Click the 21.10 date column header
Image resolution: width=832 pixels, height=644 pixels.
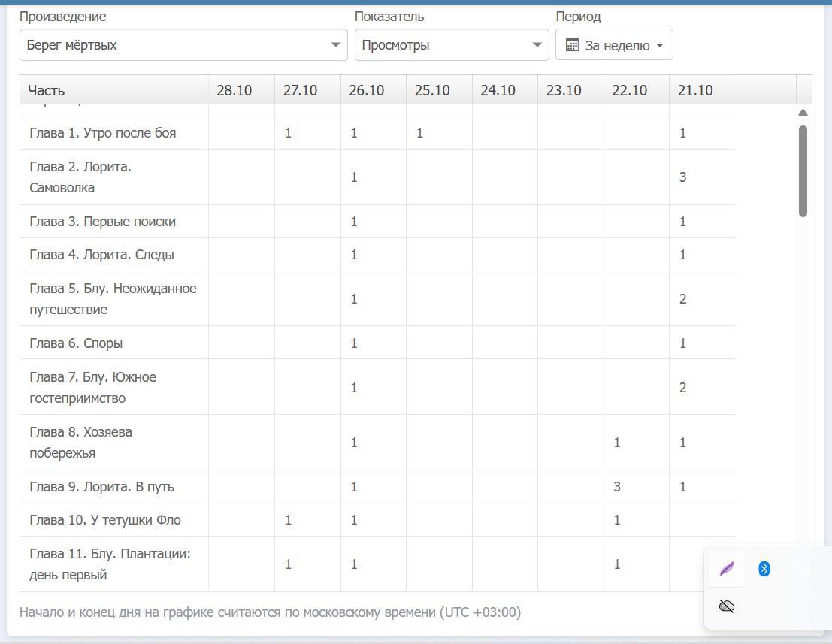coord(695,90)
